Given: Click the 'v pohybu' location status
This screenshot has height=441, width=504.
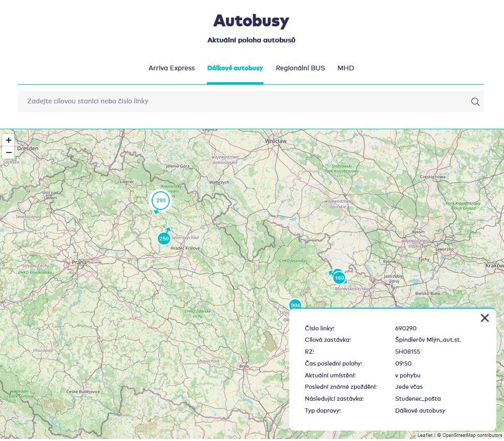Looking at the screenshot, I should pyautogui.click(x=408, y=375).
